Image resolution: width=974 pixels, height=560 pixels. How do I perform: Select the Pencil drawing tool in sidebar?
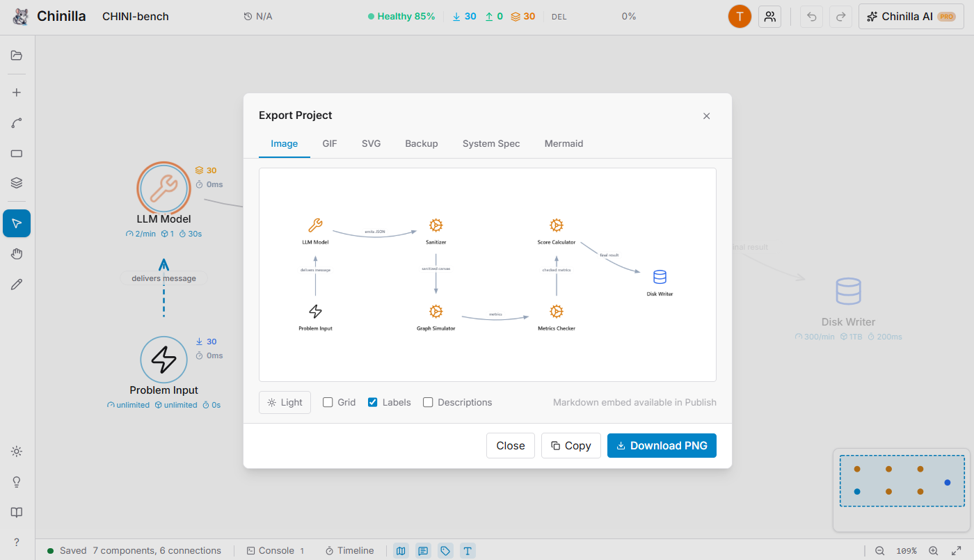(x=17, y=284)
